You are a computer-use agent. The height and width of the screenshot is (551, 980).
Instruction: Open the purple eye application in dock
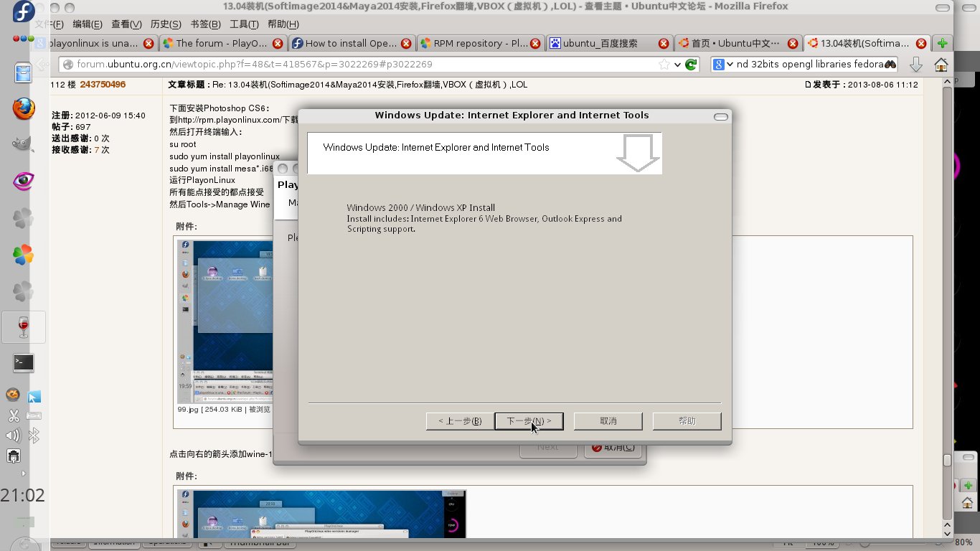(x=24, y=181)
